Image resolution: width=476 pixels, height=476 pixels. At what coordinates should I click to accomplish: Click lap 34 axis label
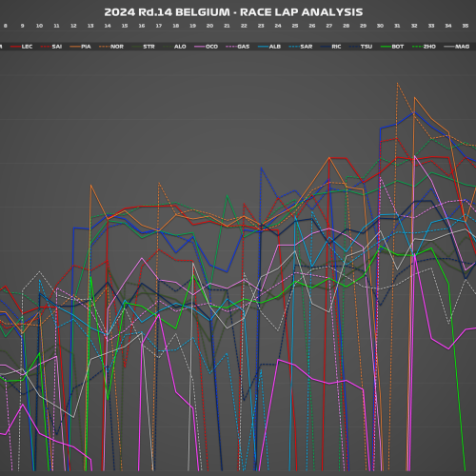pos(448,26)
